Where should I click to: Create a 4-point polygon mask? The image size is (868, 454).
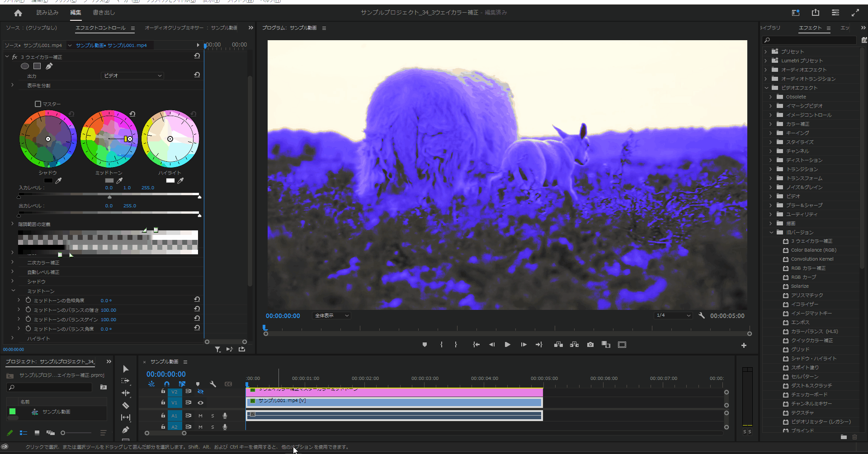37,66
